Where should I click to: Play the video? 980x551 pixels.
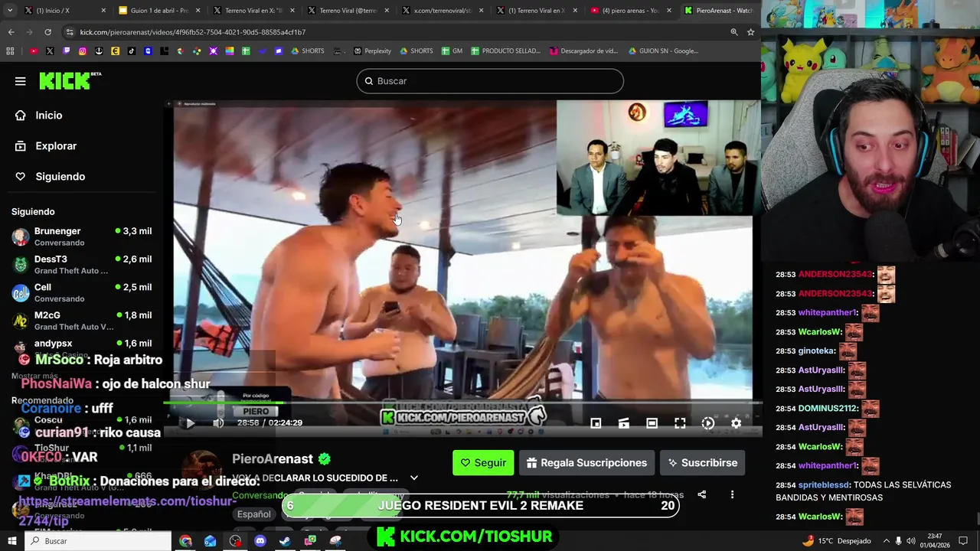(x=190, y=422)
